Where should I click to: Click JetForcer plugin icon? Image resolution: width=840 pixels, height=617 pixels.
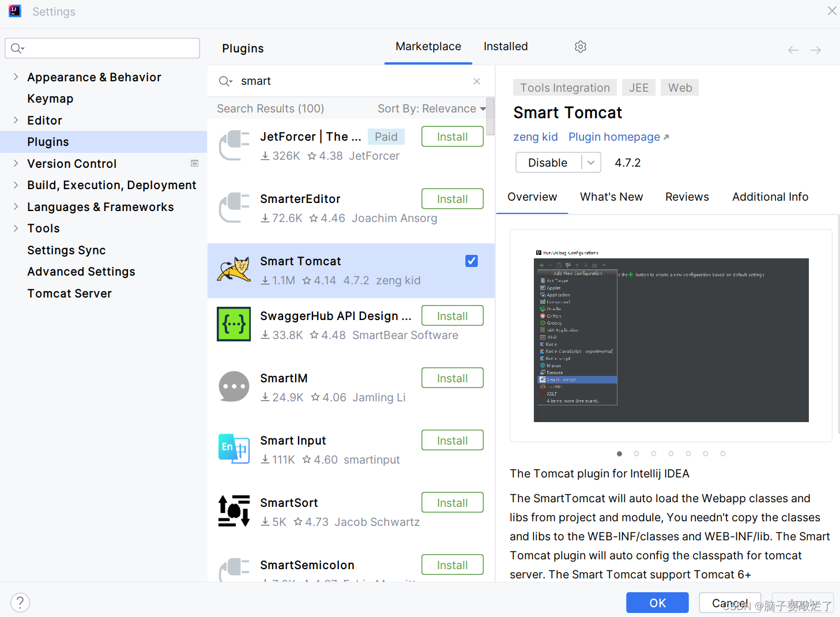(x=234, y=146)
